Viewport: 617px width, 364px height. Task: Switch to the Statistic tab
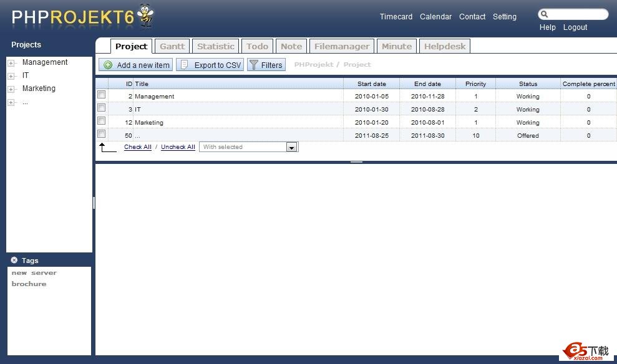click(216, 46)
